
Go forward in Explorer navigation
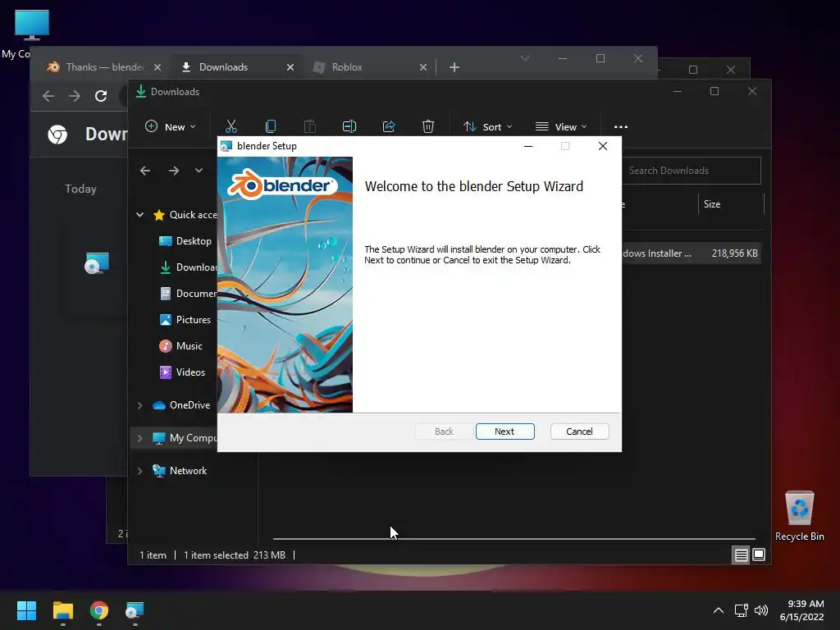coord(174,171)
